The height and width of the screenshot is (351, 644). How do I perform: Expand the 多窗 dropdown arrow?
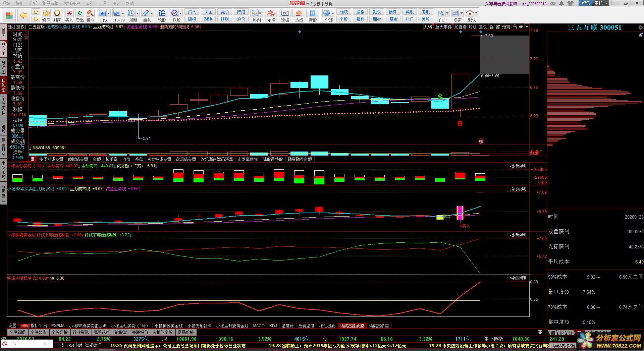pos(462,13)
